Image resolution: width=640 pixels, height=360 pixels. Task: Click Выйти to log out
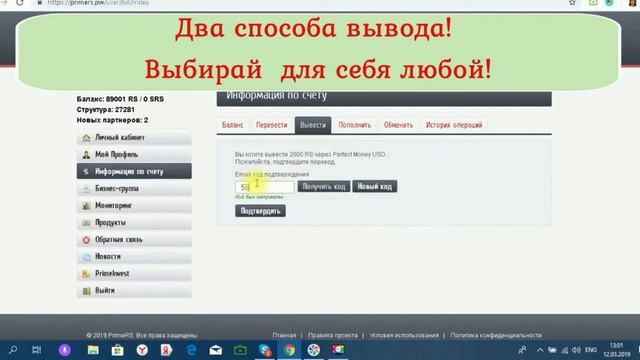click(134, 291)
